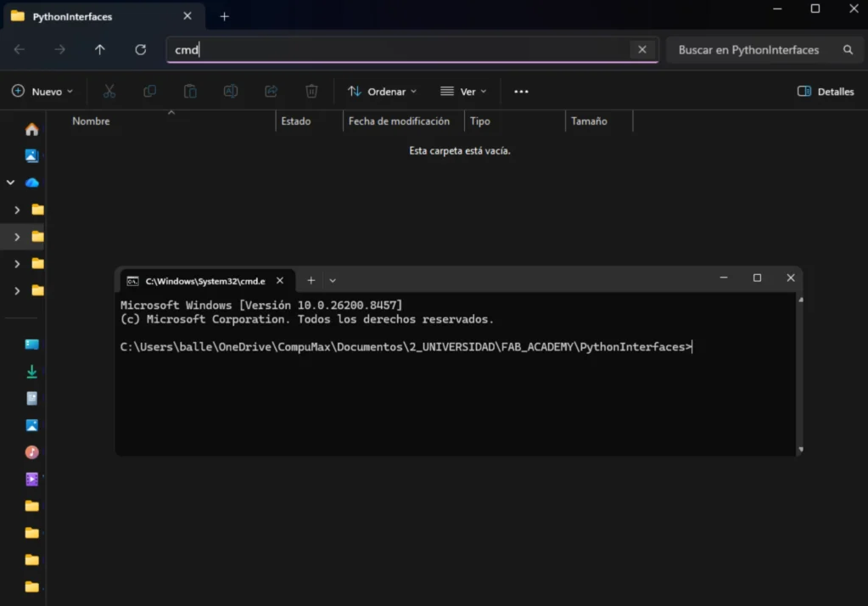This screenshot has width=868, height=606.
Task: Select the C:\Windows\System32\cmd.exe tab
Action: coord(205,281)
